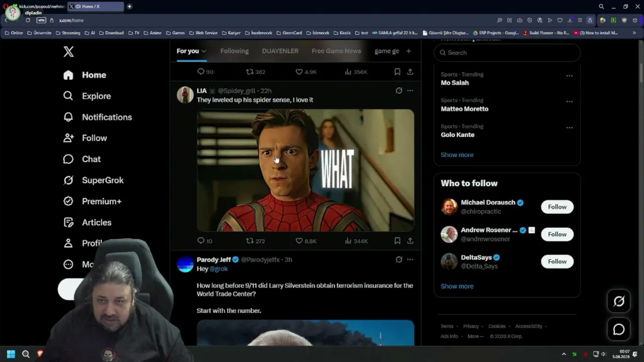Open the Cookies footer link
644x362 pixels.
coord(497,326)
